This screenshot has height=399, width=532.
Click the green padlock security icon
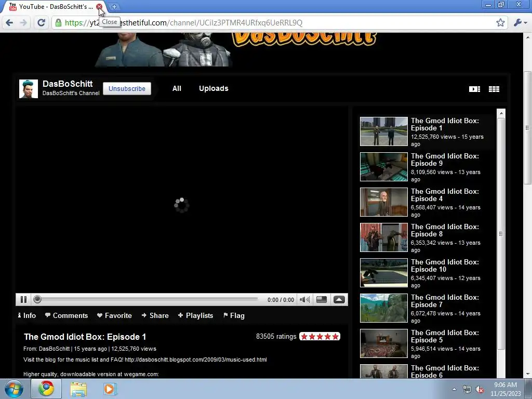(58, 23)
